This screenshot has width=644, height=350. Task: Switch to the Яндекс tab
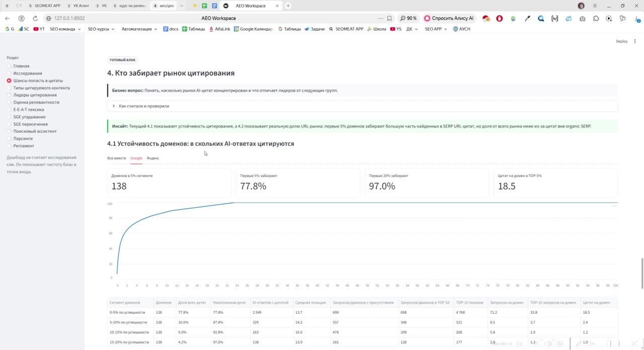[153, 158]
